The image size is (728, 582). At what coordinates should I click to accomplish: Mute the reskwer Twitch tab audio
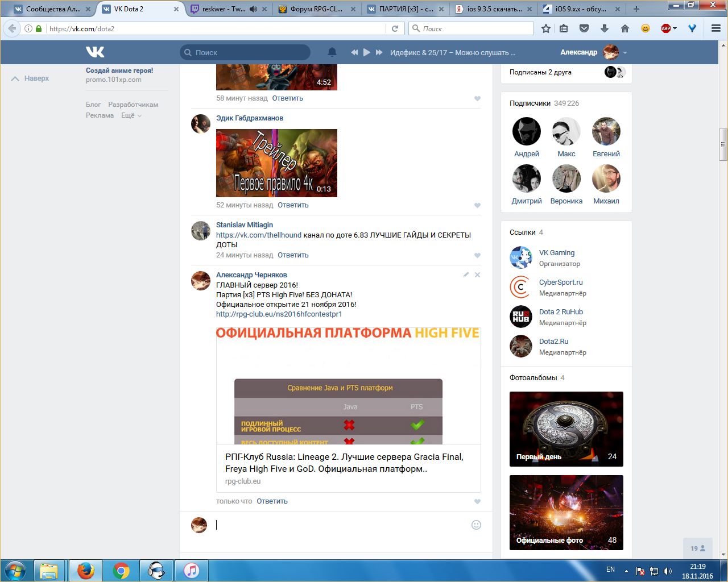click(x=253, y=9)
